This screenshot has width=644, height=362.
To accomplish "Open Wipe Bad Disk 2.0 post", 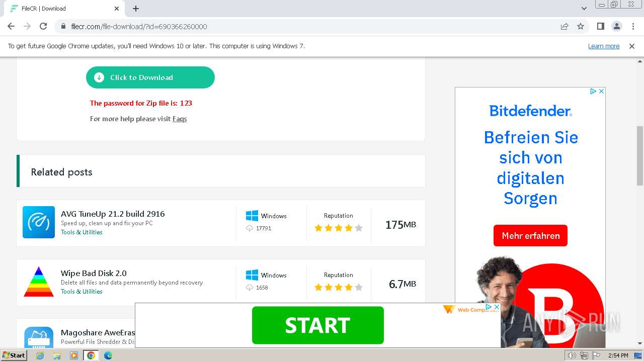I will pos(94,273).
